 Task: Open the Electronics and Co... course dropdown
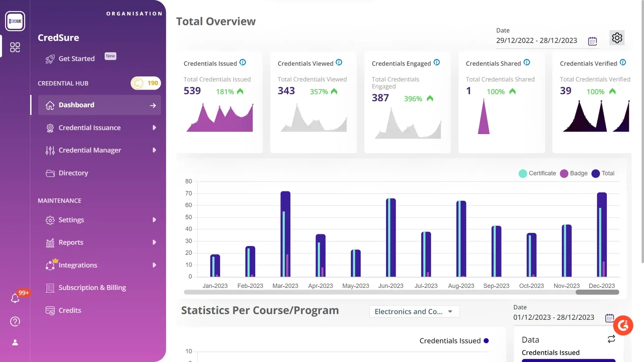pos(414,312)
